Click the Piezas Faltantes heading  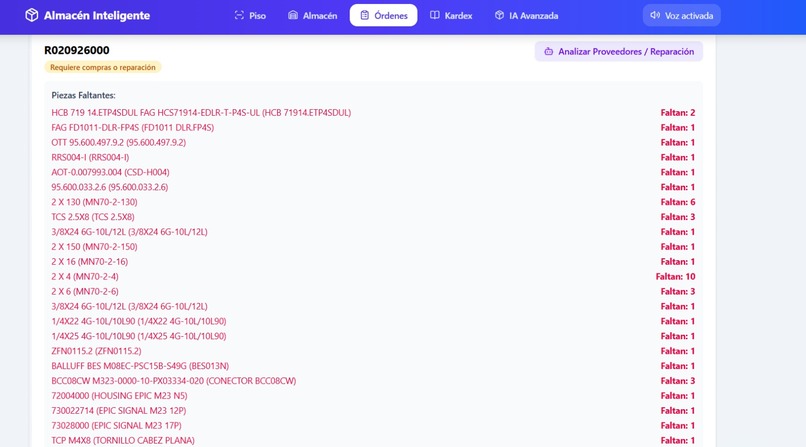pos(83,95)
